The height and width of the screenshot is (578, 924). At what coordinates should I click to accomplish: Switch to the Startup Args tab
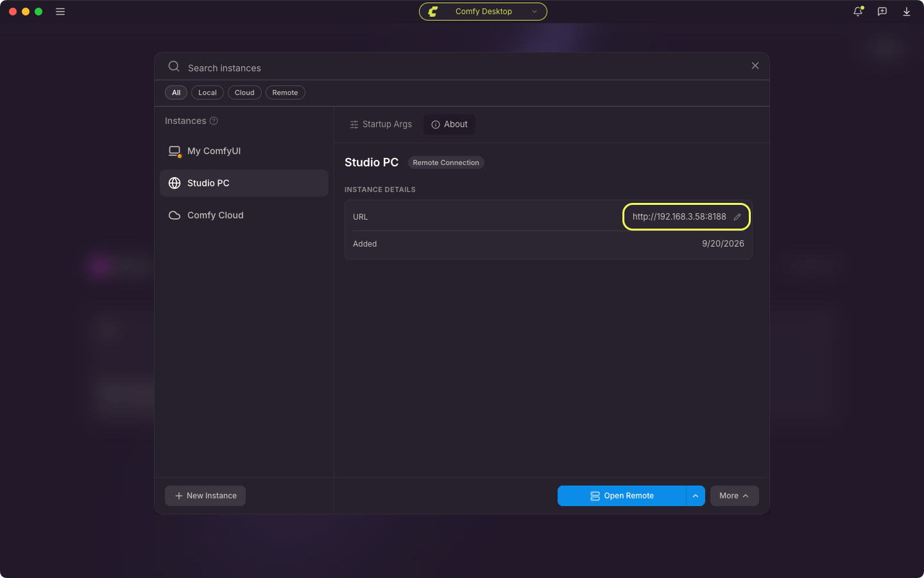click(381, 125)
